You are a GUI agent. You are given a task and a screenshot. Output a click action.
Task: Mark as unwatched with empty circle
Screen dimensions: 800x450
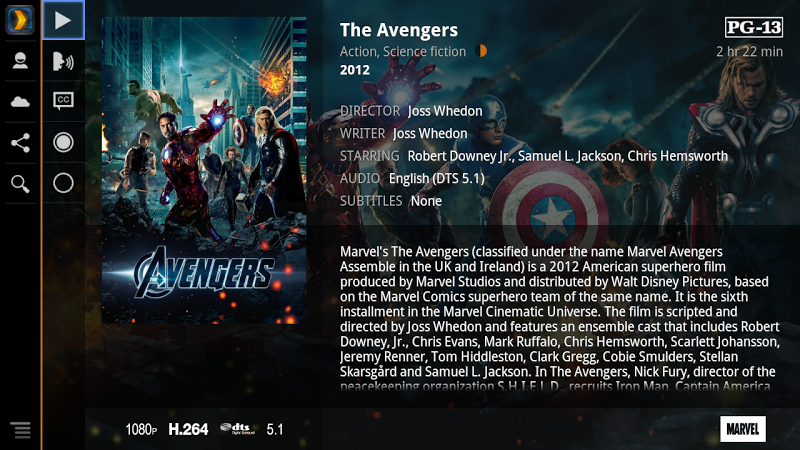[63, 183]
